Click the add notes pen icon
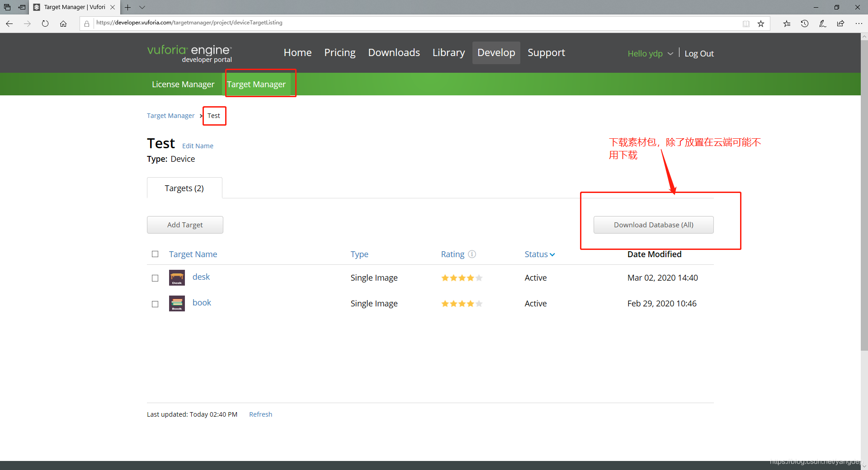This screenshot has height=470, width=868. coord(822,23)
